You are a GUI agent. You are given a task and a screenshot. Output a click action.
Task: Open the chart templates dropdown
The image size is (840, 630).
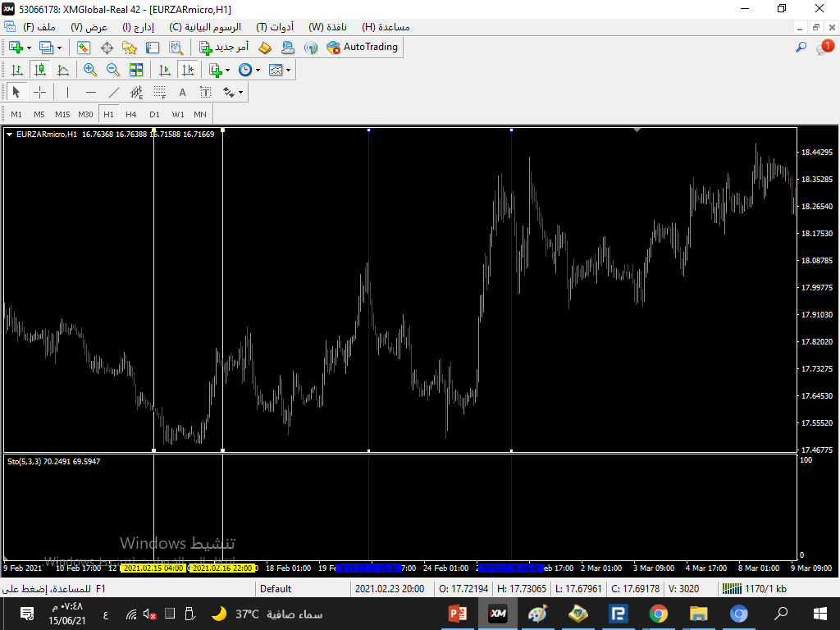[280, 71]
